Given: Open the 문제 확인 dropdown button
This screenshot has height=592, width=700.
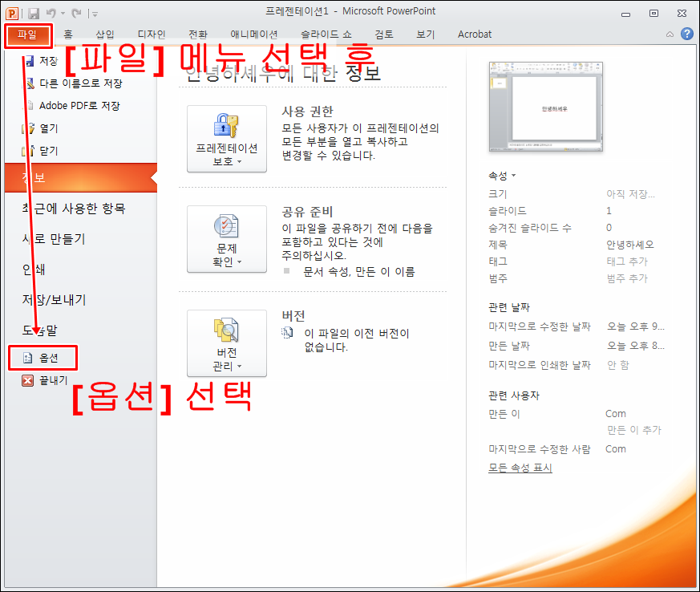Looking at the screenshot, I should 227,239.
